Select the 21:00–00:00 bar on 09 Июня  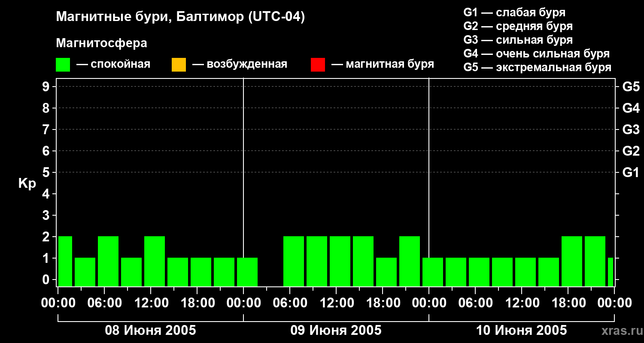tap(410, 261)
